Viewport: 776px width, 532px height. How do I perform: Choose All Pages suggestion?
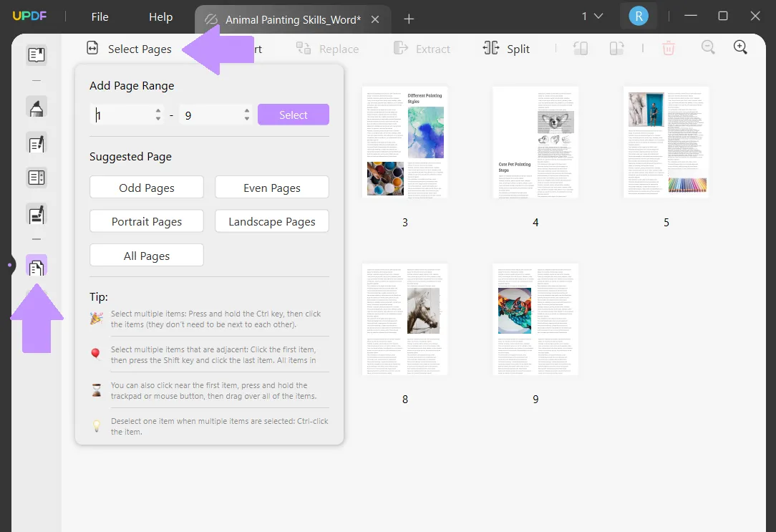click(x=147, y=256)
